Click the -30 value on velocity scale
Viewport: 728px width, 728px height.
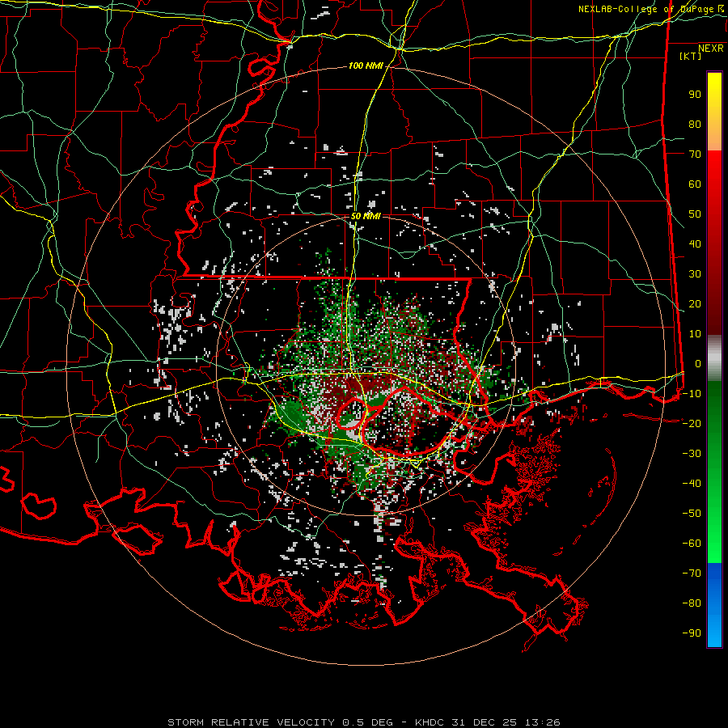pos(692,454)
